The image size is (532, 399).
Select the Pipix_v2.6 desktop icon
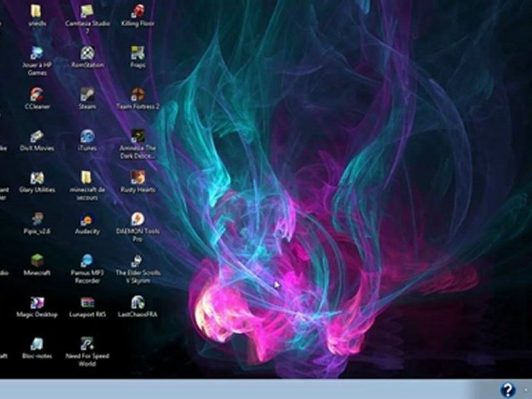coord(37,219)
